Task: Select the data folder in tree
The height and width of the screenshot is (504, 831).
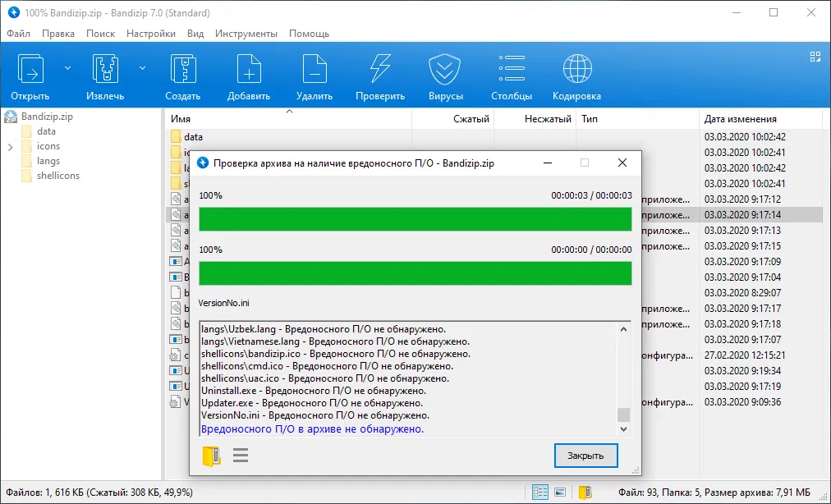Action: 46,131
